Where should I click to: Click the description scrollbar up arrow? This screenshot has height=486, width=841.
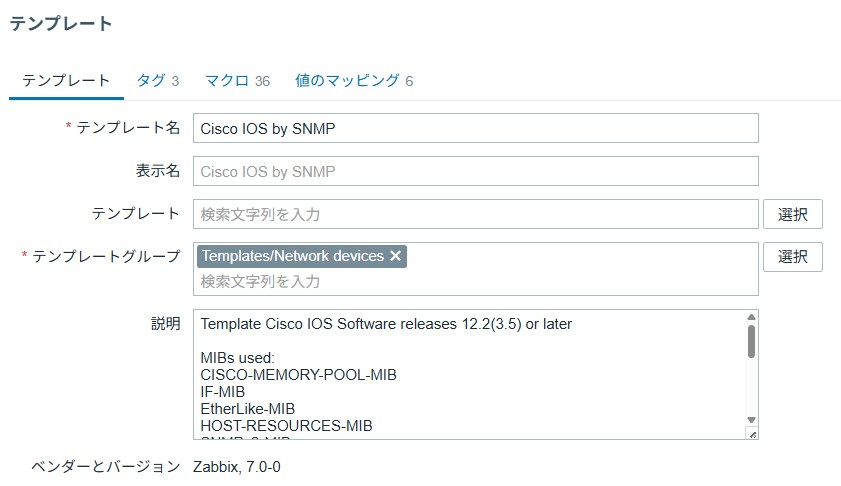pyautogui.click(x=751, y=318)
